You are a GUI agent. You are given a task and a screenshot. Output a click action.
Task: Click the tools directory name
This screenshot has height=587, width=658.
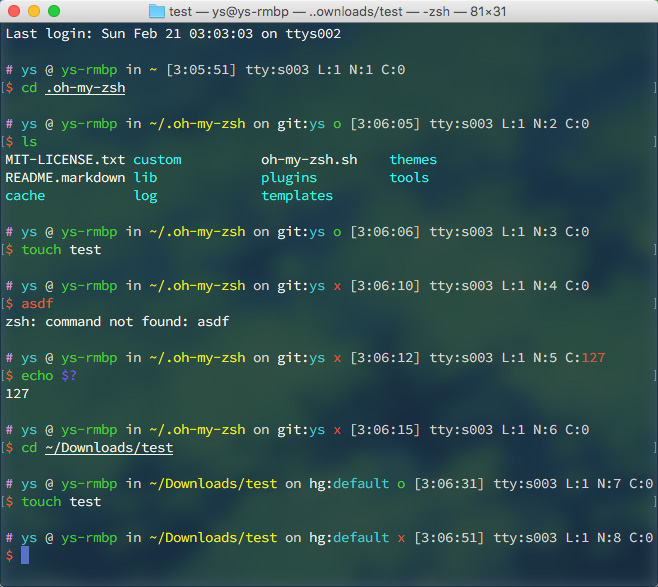(x=409, y=177)
